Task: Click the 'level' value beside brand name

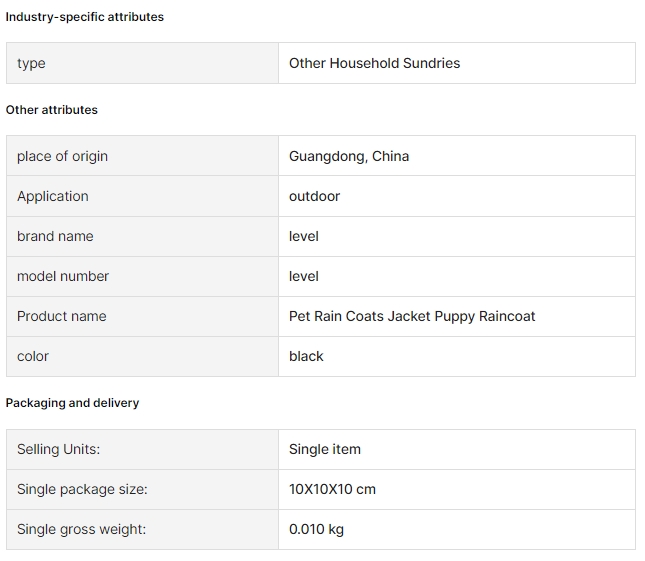Action: pyautogui.click(x=304, y=236)
